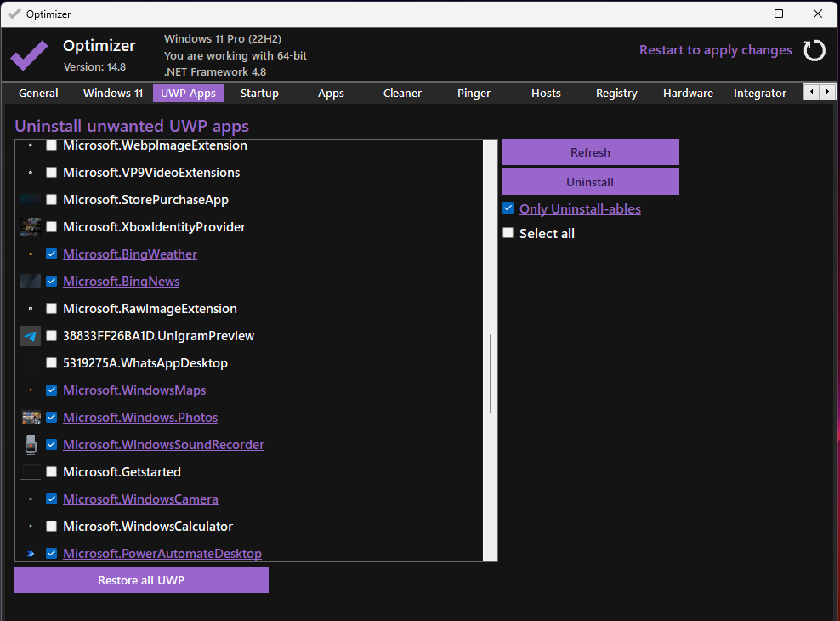The image size is (840, 621).
Task: Open the Registry tab
Action: (616, 94)
